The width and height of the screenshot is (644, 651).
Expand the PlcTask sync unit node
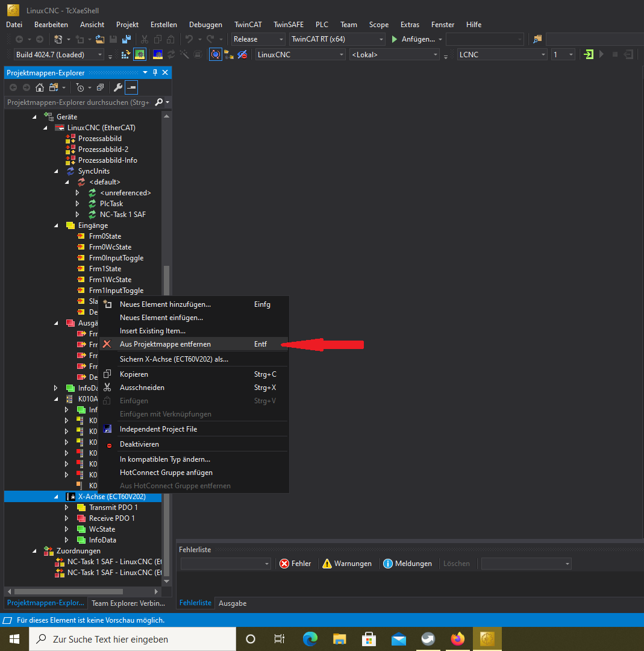[x=78, y=204]
